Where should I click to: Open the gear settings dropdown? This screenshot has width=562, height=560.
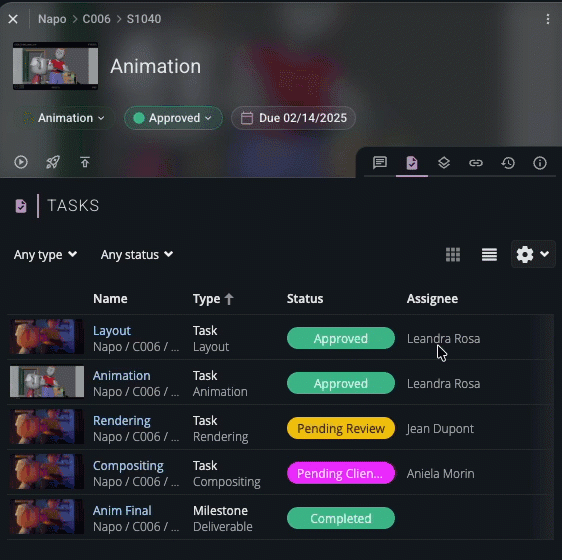533,255
